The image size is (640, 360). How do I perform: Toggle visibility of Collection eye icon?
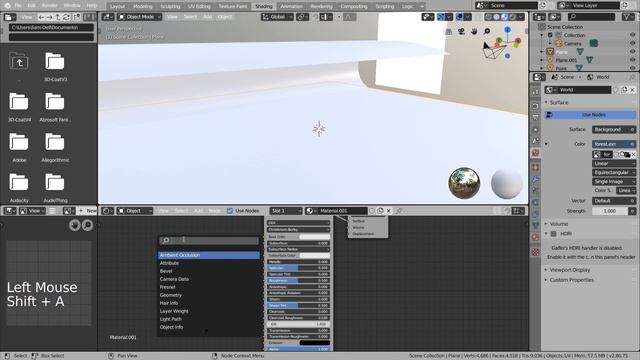(x=632, y=35)
